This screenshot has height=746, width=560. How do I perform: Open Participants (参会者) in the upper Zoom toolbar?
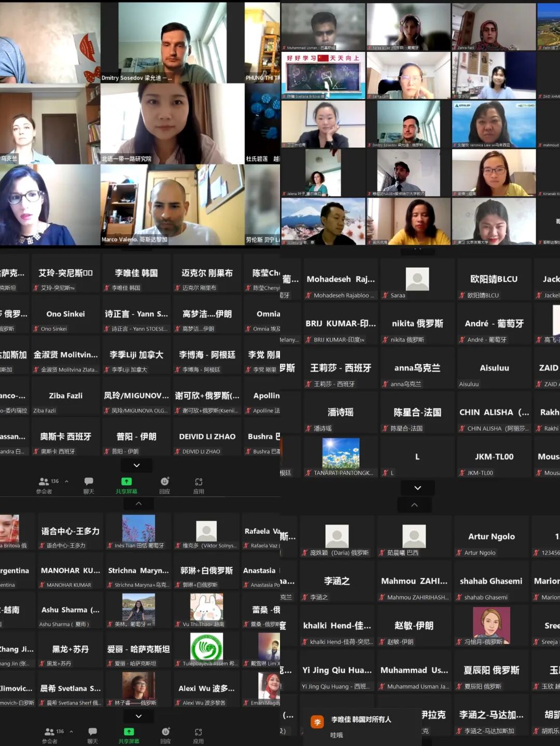[x=45, y=486]
